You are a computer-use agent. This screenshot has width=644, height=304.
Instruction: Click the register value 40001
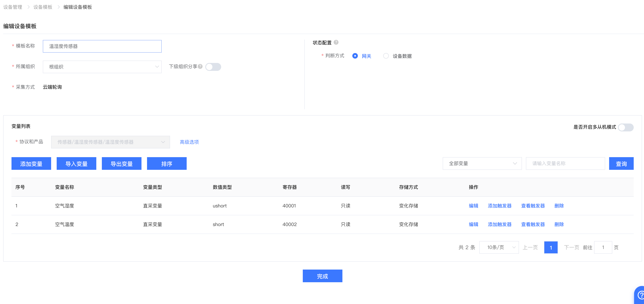coord(289,206)
